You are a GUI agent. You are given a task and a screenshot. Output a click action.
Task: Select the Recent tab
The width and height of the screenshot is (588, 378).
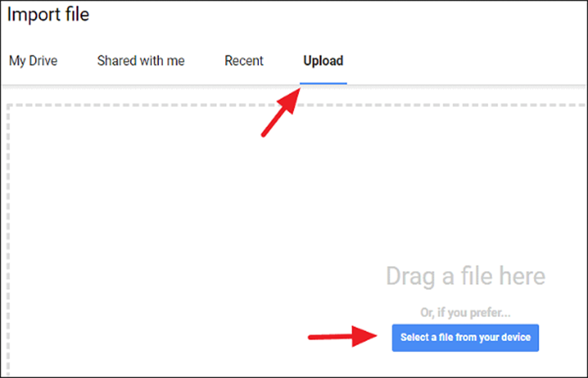tap(244, 60)
